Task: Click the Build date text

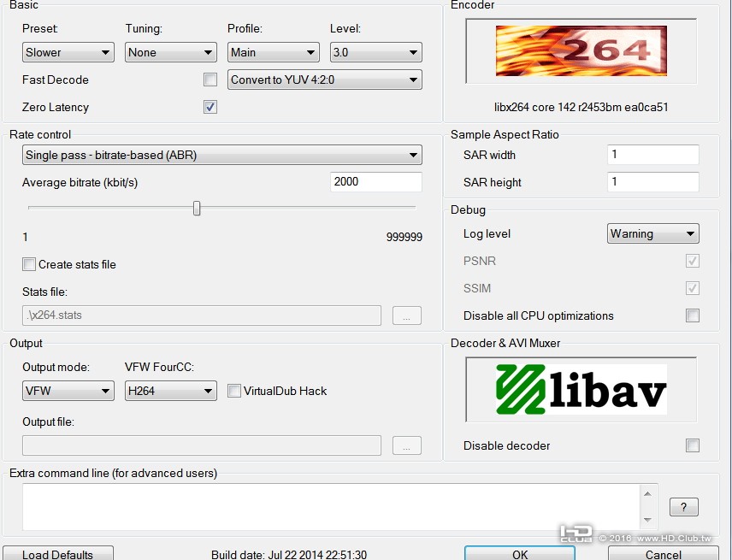Action: (289, 554)
